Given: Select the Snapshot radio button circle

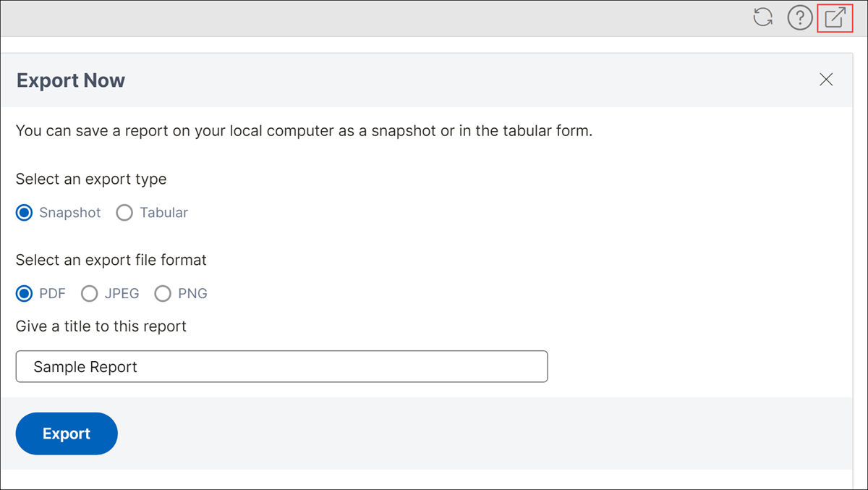Looking at the screenshot, I should coord(25,213).
